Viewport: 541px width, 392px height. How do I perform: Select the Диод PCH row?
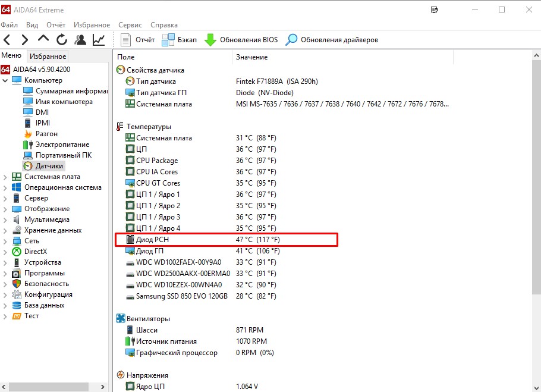click(x=227, y=240)
